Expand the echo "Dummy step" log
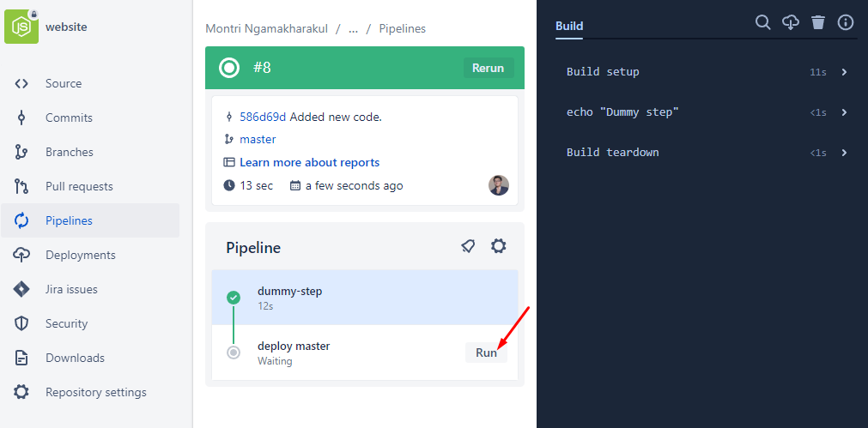Viewport: 868px width, 428px height. (844, 112)
